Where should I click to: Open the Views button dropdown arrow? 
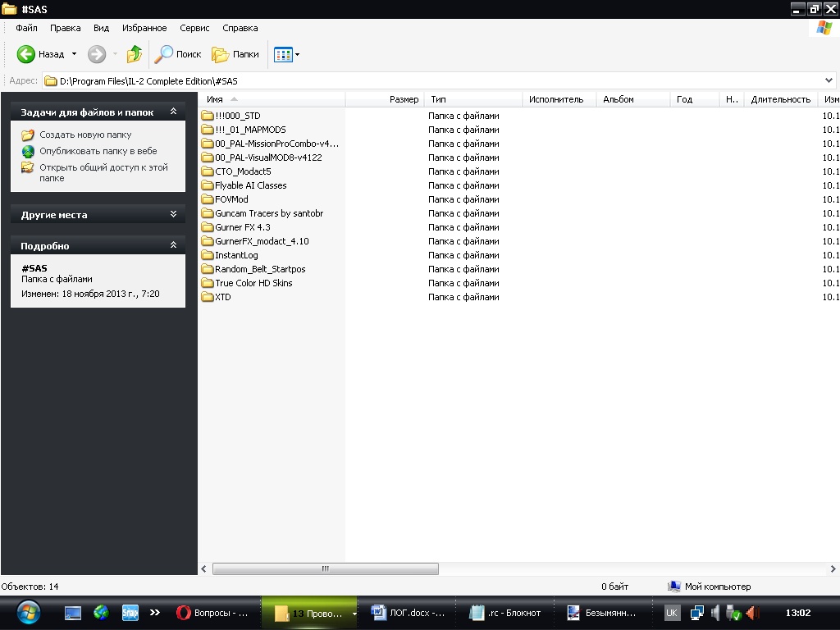point(297,54)
